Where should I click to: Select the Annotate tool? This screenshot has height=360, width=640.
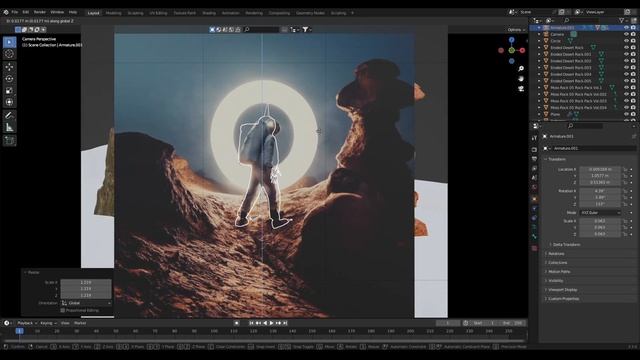coord(9,116)
